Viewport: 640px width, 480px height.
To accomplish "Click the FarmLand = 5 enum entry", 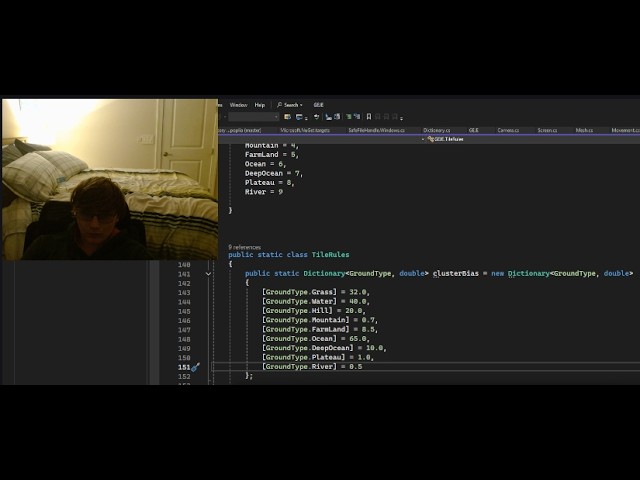I will 272,155.
